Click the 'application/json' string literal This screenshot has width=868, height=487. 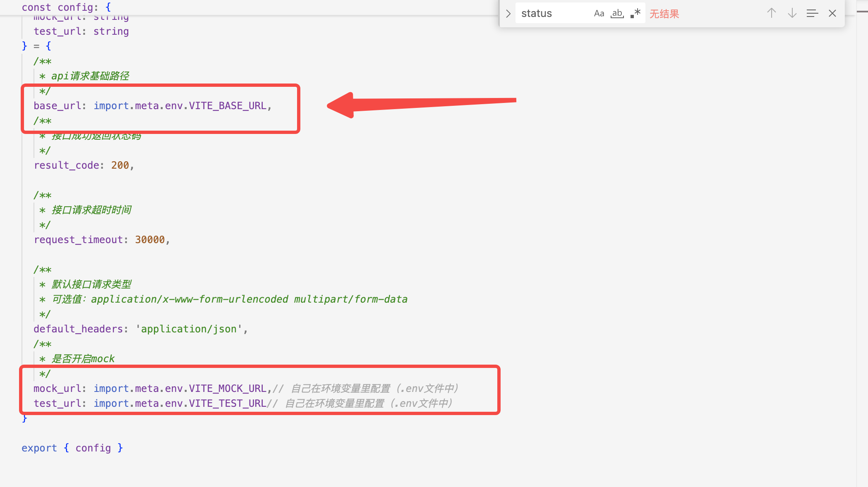(190, 329)
